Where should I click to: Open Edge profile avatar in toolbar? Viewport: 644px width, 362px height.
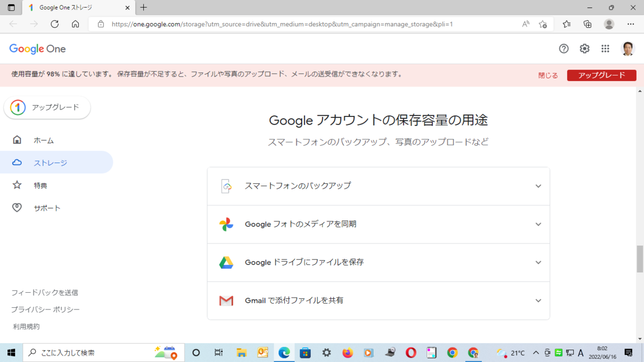click(609, 24)
